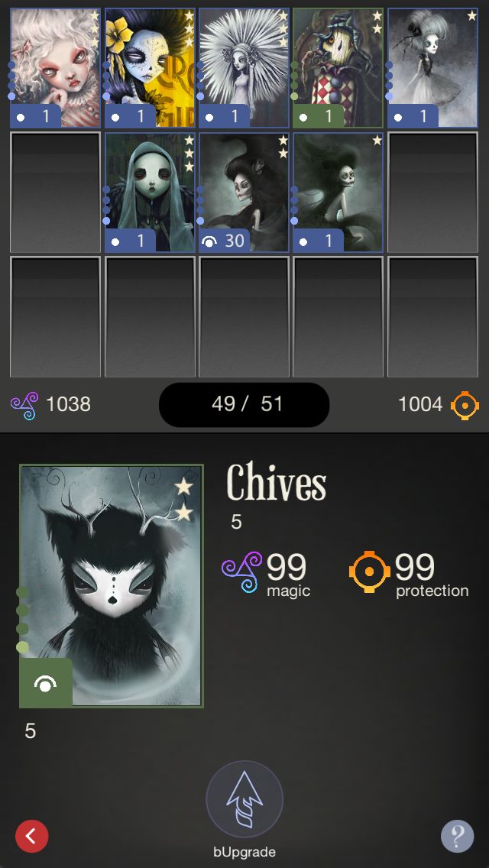489x868 pixels.
Task: Tap the eye badge on Chives card
Action: 45,683
